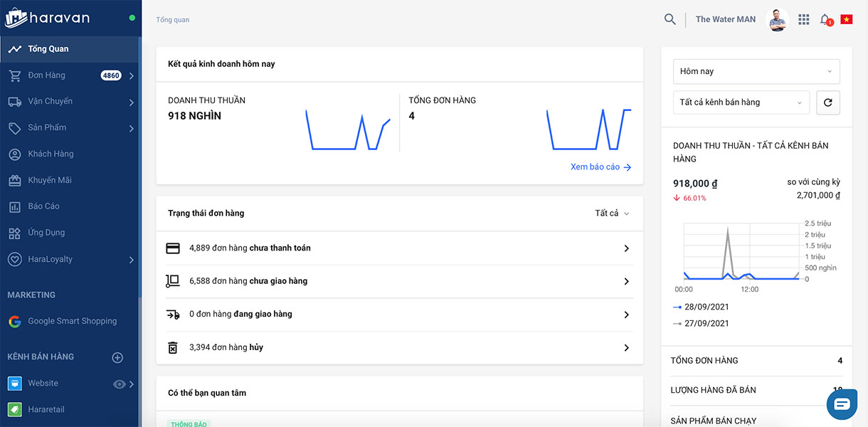The image size is (868, 427).
Task: Open Khách Hàng in the sidebar
Action: (x=51, y=154)
